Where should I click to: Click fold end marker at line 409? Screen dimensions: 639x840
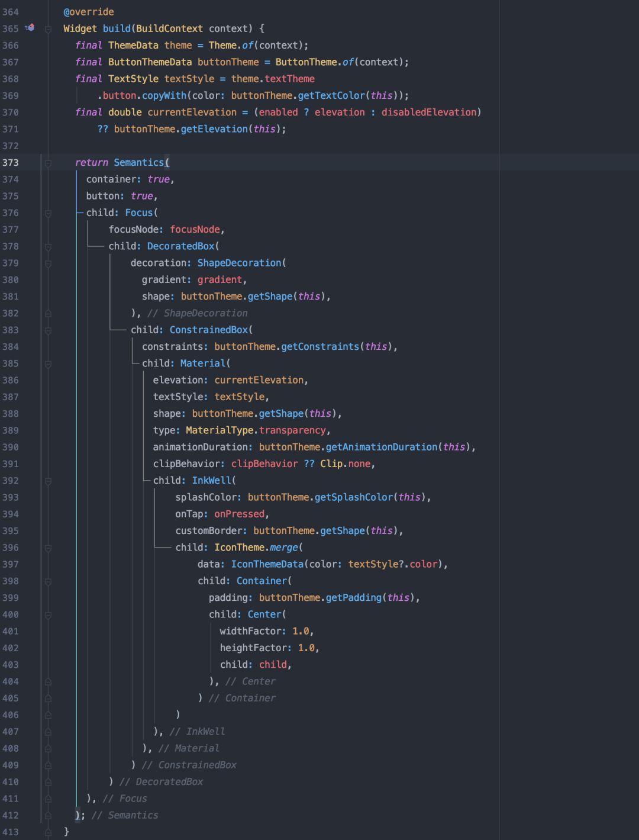(x=48, y=765)
